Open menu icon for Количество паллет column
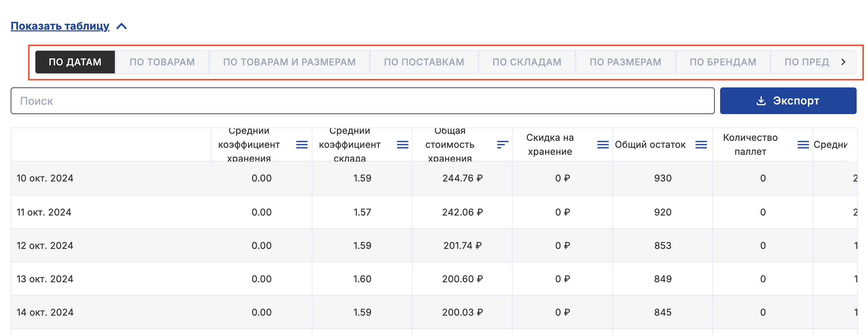This screenshot has width=868, height=335. [x=803, y=145]
